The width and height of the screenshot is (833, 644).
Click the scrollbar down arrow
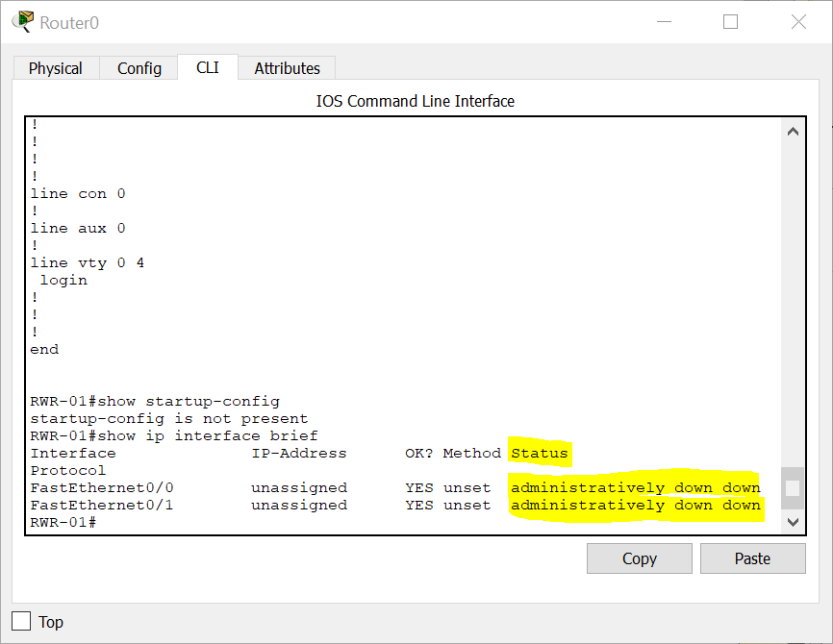point(793,522)
